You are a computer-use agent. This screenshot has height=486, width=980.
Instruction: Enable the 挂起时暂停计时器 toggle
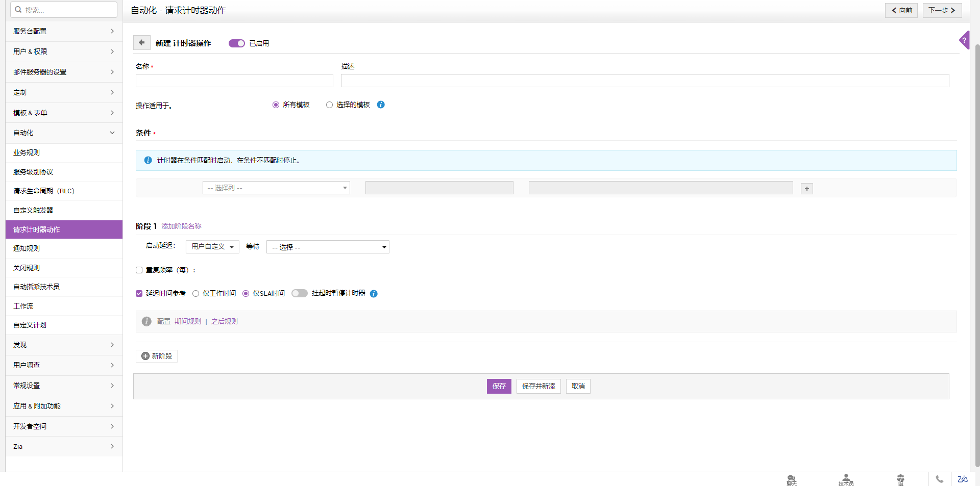(300, 293)
